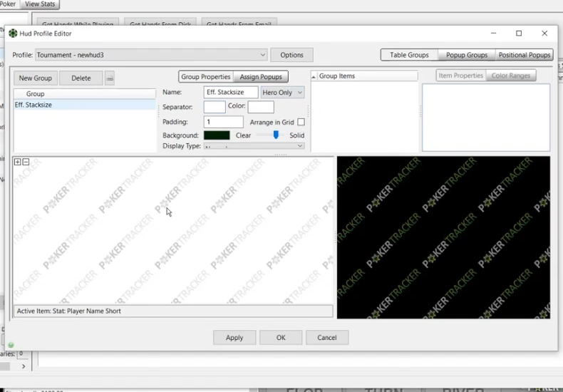
Task: Select the Assign Popups tab
Action: [x=261, y=77]
